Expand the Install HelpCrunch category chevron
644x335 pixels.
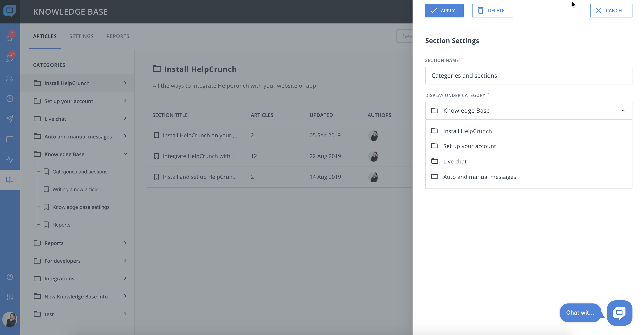tap(125, 83)
